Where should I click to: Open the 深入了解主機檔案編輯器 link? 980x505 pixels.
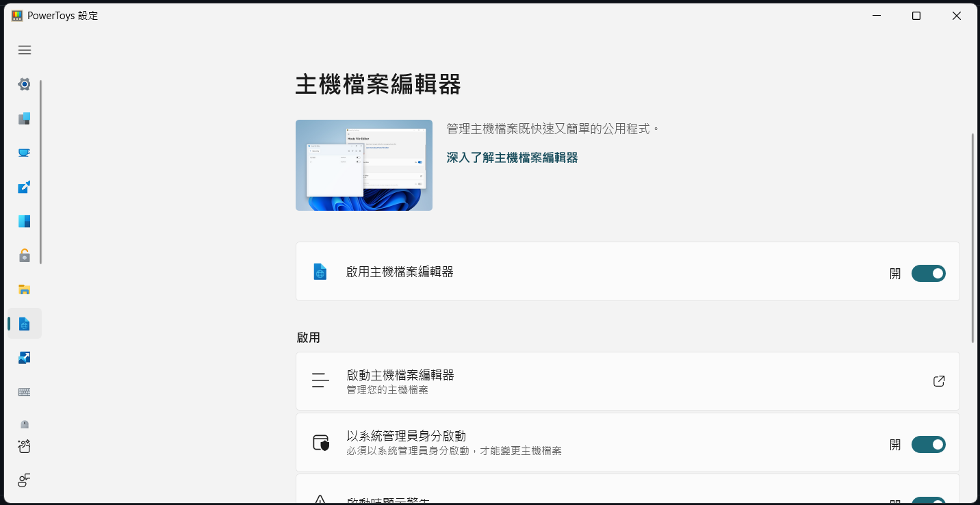coord(512,157)
